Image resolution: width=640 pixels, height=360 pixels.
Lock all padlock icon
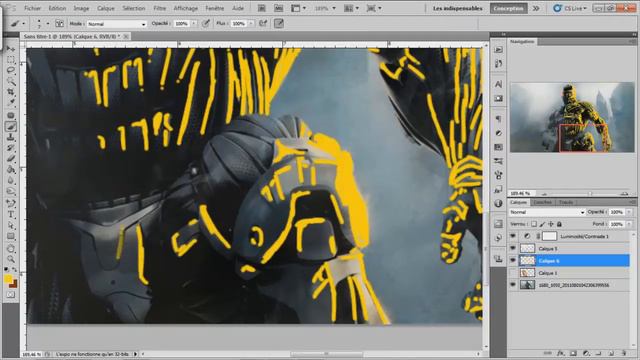[559, 224]
